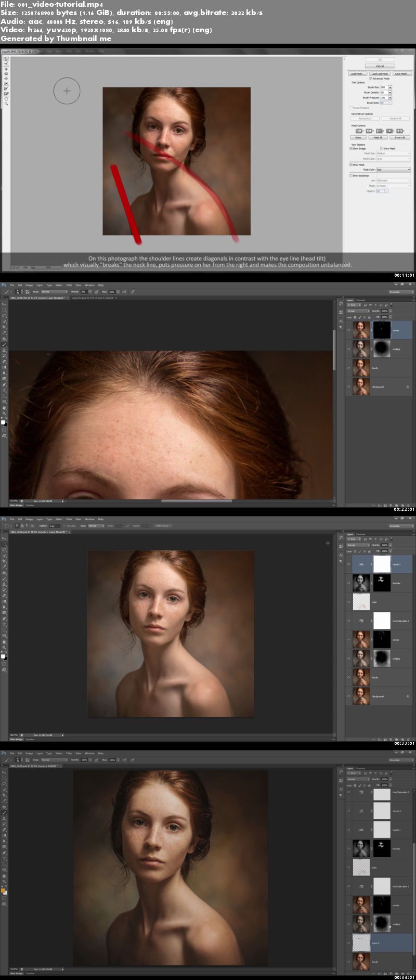This screenshot has width=416, height=980.
Task: Open the Screen blend mode dropdown
Action: click(358, 311)
